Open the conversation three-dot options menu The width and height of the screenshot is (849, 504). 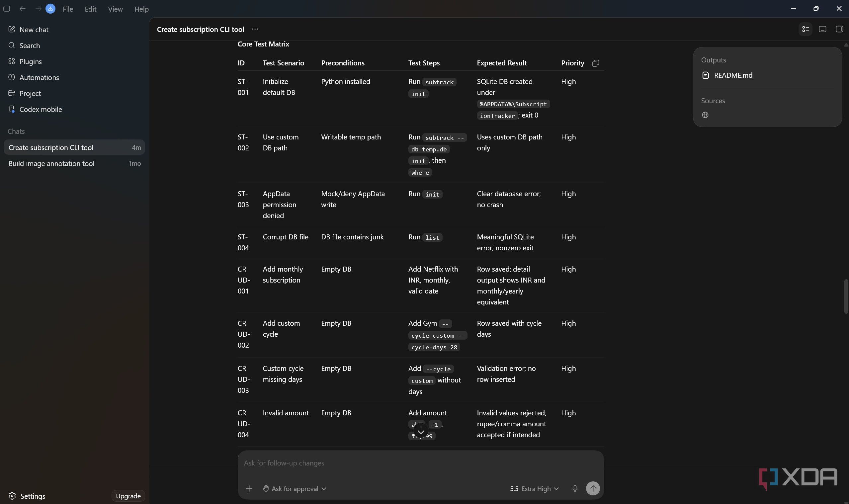[255, 29]
